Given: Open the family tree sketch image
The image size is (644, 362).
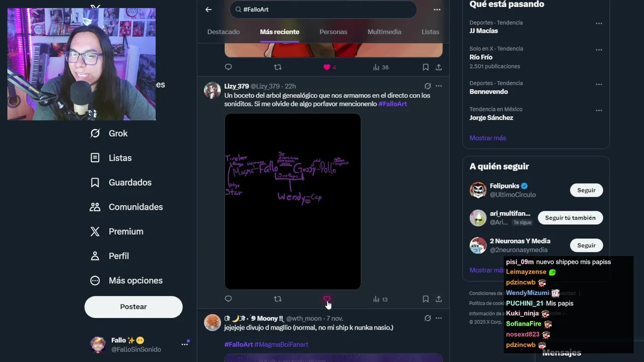Looking at the screenshot, I should (x=293, y=202).
